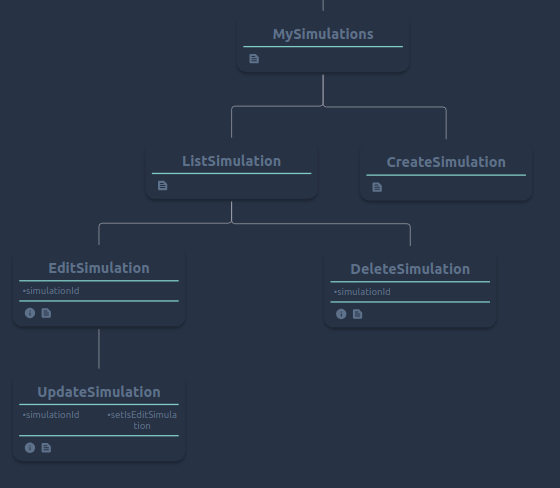Image resolution: width=560 pixels, height=488 pixels.
Task: Open the document icon in MySimulations node
Action: (x=254, y=59)
